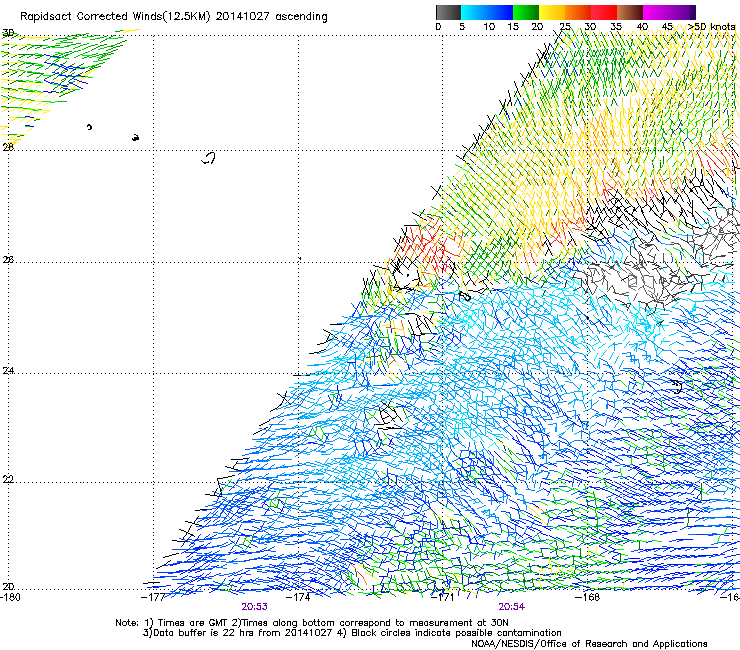Click the purple time stamp '20:53'
The width and height of the screenshot is (740, 650).
pos(254,607)
